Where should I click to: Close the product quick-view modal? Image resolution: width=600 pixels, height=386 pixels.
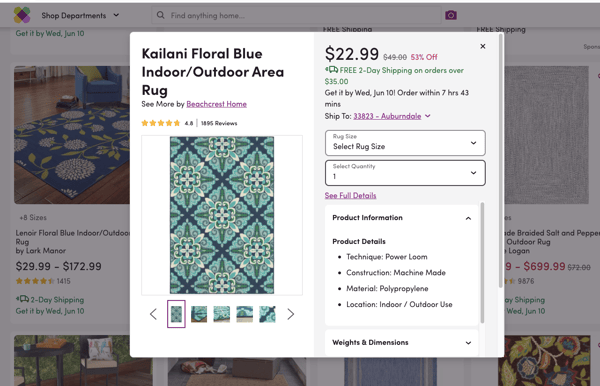[483, 46]
